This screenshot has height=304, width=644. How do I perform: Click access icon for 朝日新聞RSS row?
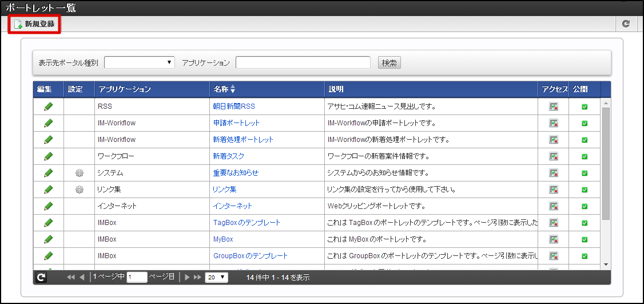554,106
